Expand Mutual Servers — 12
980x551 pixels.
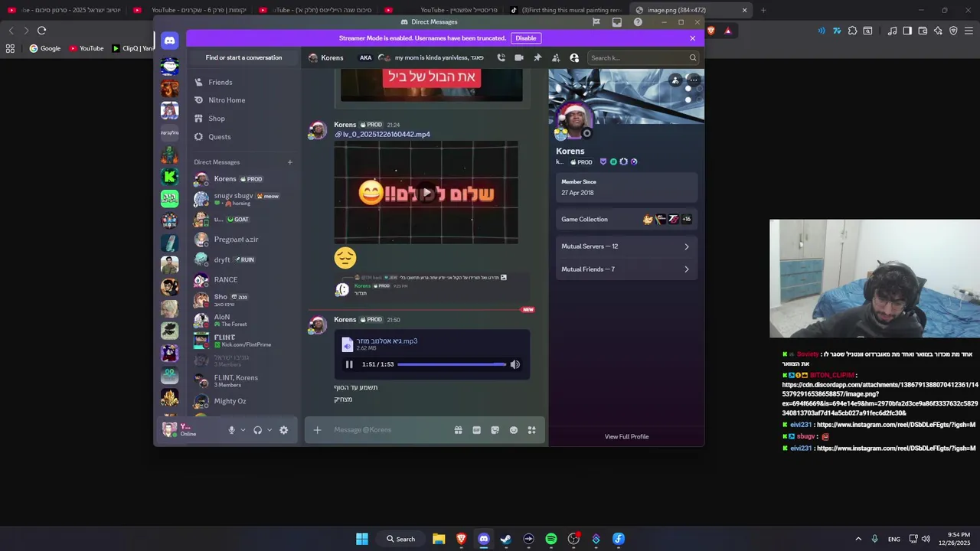point(626,246)
